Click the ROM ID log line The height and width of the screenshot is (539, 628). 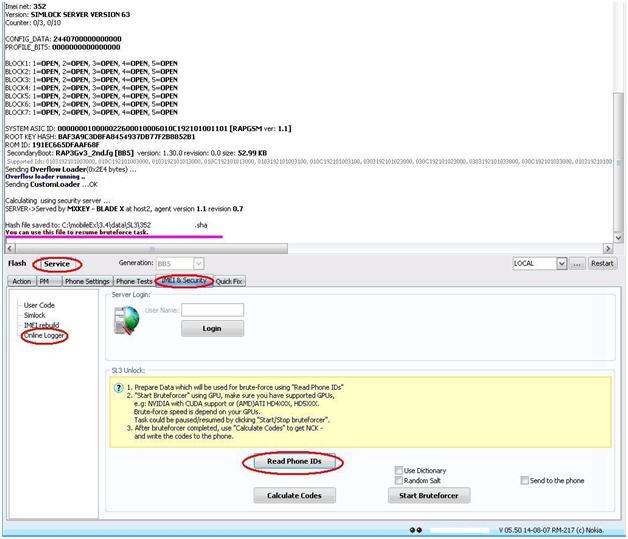[x=52, y=145]
